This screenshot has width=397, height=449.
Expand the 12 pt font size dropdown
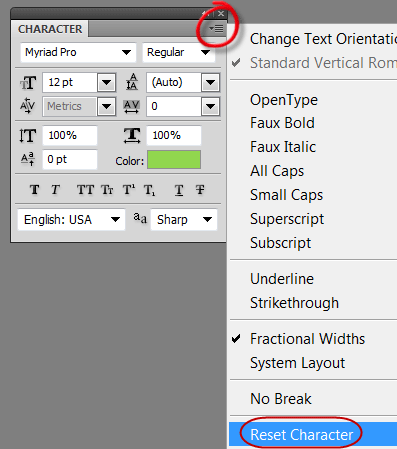pyautogui.click(x=107, y=82)
